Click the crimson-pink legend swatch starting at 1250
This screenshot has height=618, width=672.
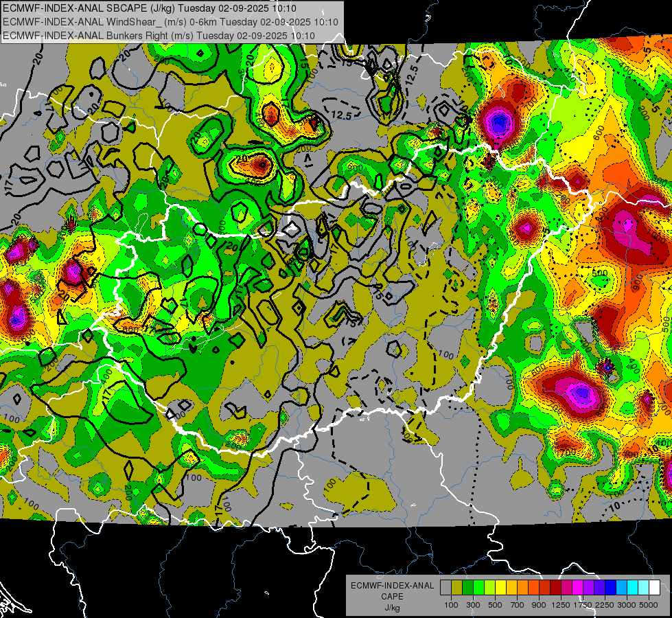tap(566, 588)
